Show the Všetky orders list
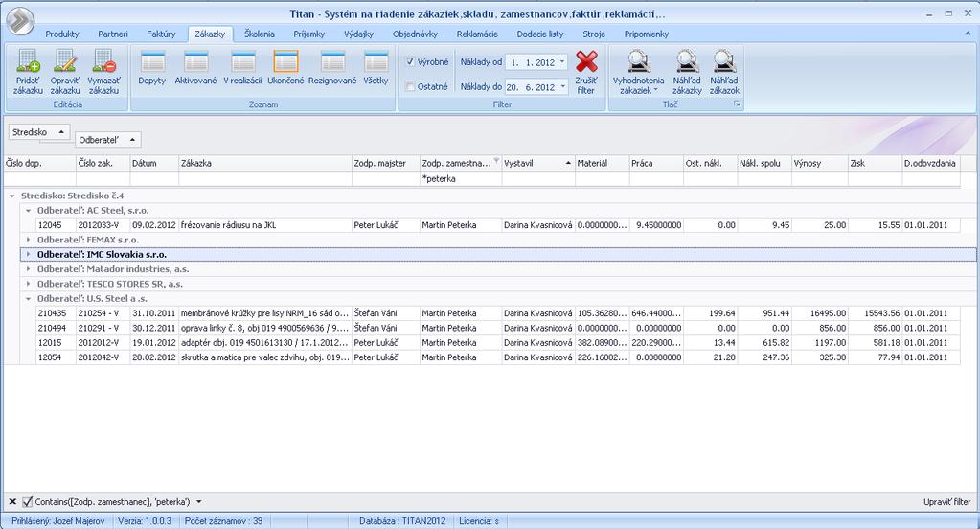This screenshot has height=529, width=980. click(x=376, y=68)
